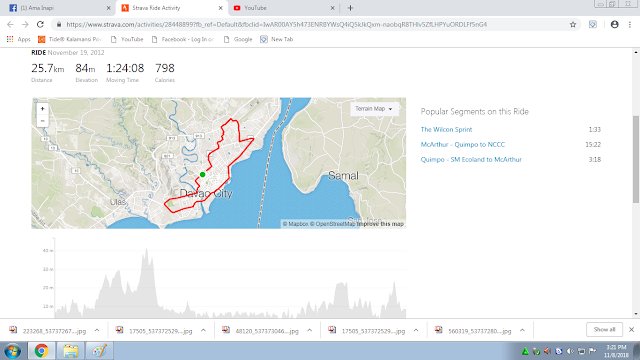Reload the Strava page
This screenshot has height=360, width=640.
tap(40, 24)
